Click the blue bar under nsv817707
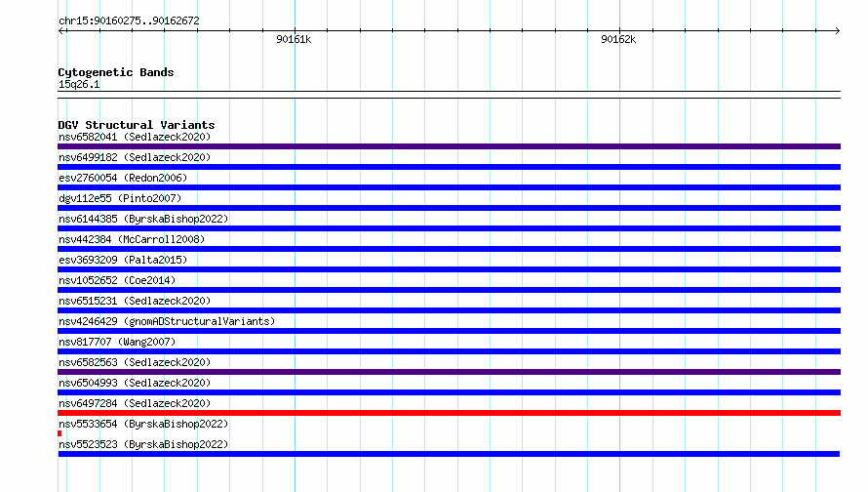The image size is (868, 492). tap(449, 351)
